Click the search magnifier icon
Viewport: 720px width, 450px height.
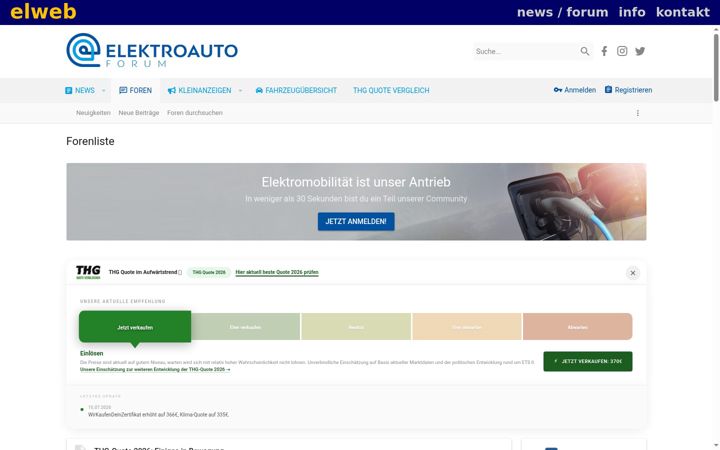point(585,51)
